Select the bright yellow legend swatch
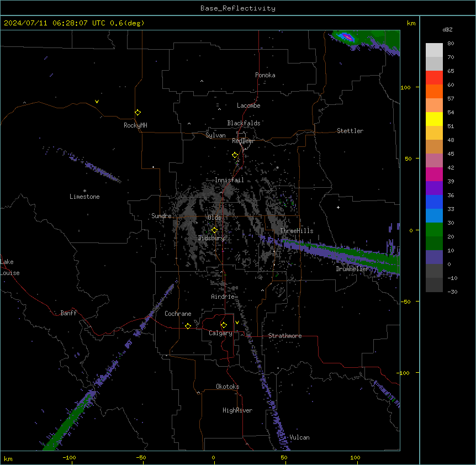The height and width of the screenshot is (465, 476). coord(434,119)
